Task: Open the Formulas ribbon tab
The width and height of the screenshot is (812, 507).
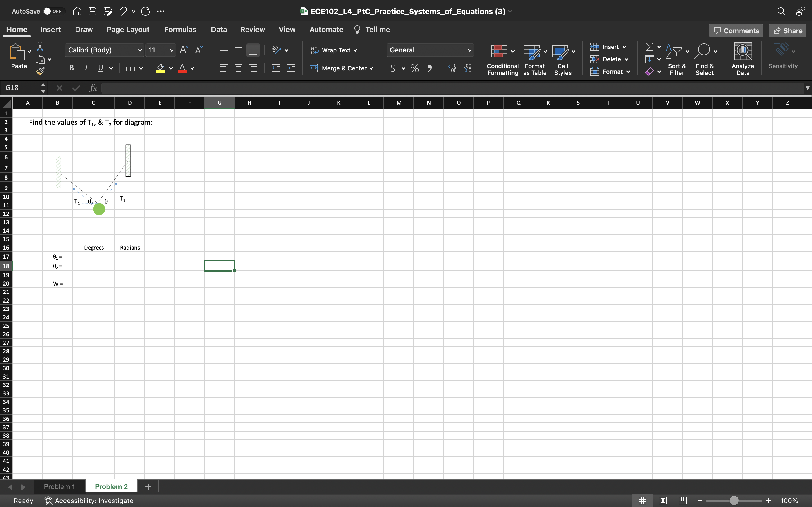Action: 180,29
